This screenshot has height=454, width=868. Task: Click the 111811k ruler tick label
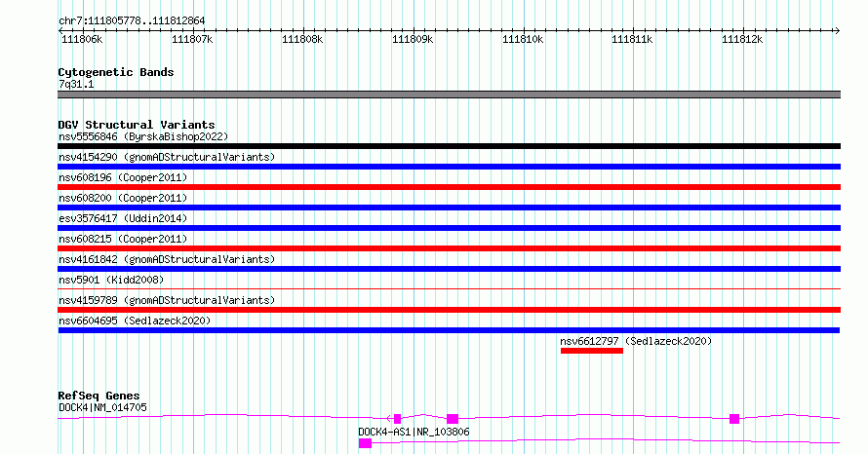point(632,39)
